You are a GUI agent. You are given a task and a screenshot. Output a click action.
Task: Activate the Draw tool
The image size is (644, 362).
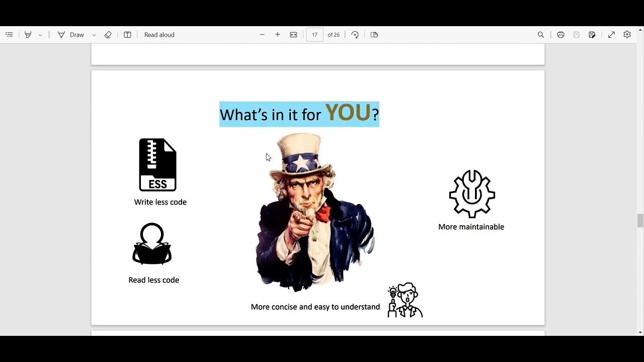[71, 35]
